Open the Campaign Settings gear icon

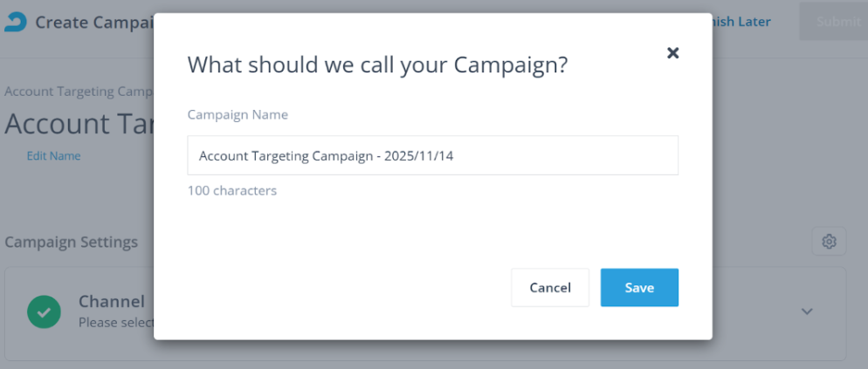tap(829, 242)
